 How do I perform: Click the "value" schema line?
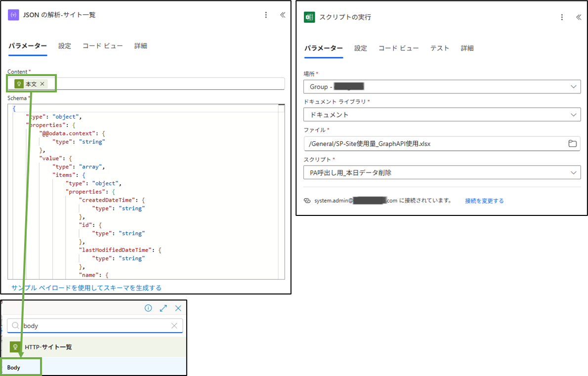(x=55, y=158)
